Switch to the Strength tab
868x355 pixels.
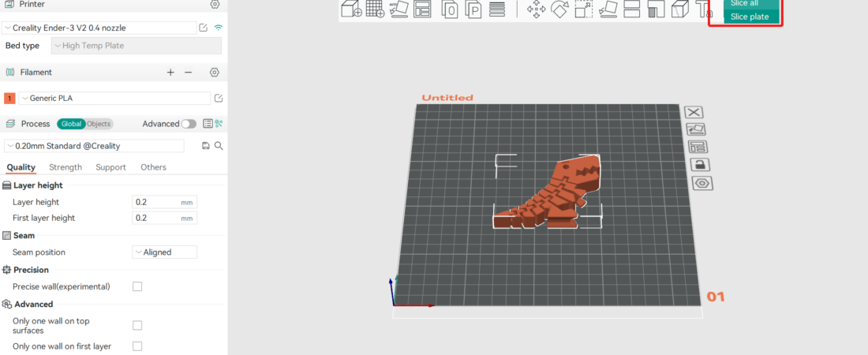[65, 167]
